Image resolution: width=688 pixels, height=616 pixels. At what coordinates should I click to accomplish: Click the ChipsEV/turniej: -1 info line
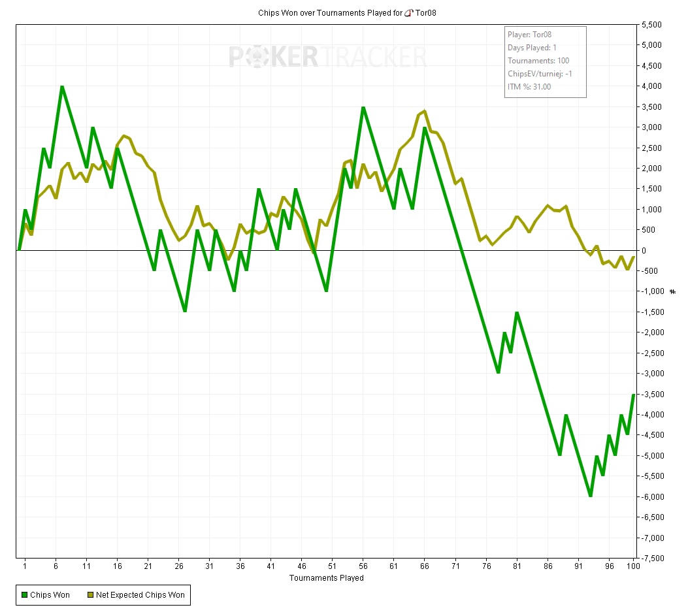pyautogui.click(x=540, y=74)
